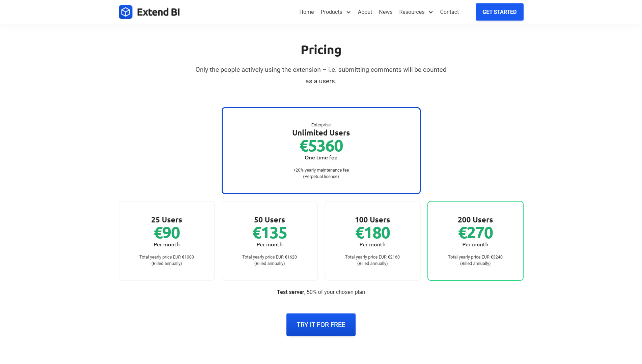Screen dimensions: 642x364
Task: Click the Extend BI cube logo icon
Action: (x=125, y=12)
